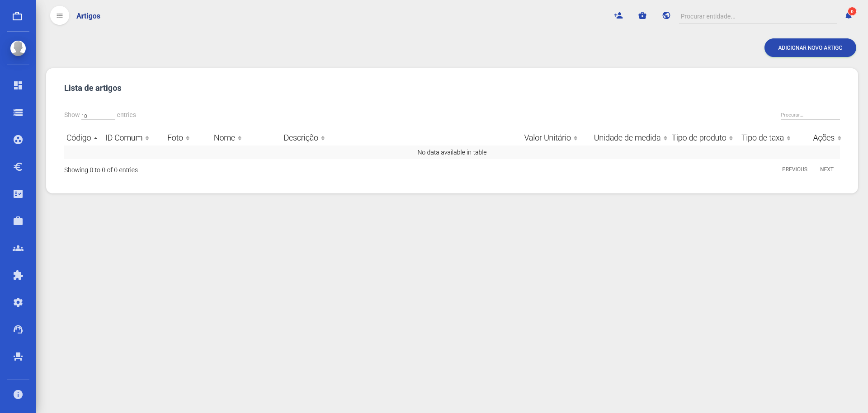Open the dashboard icon in sidebar
Screen dimensions: 868x413
(18, 85)
